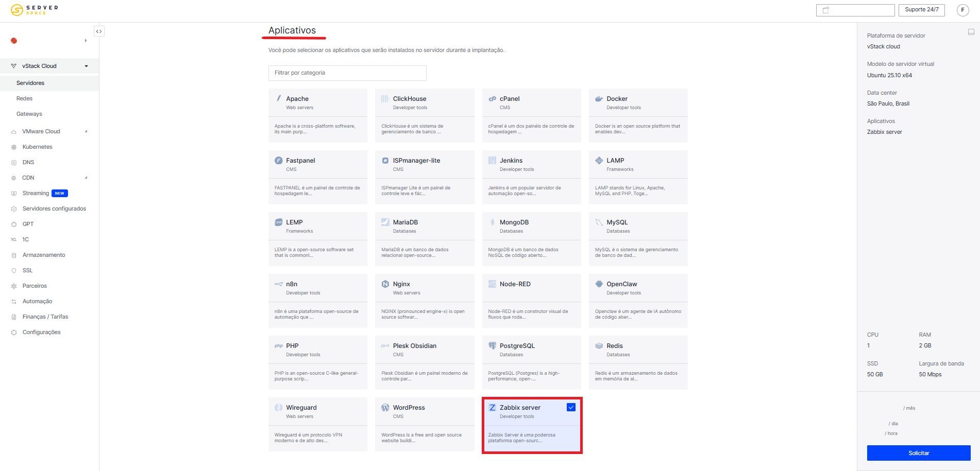
Task: Click the Nginx app icon
Action: click(x=385, y=284)
